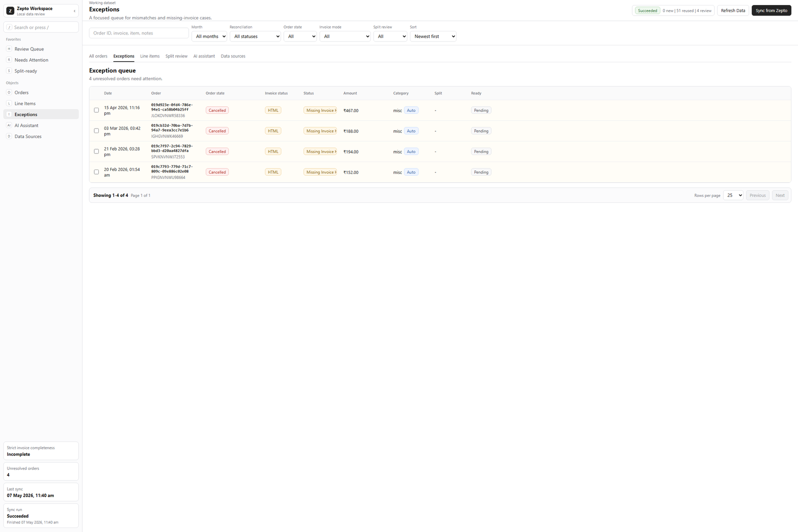Click the R icon beside Needs Attention
The width and height of the screenshot is (798, 532).
click(x=9, y=60)
